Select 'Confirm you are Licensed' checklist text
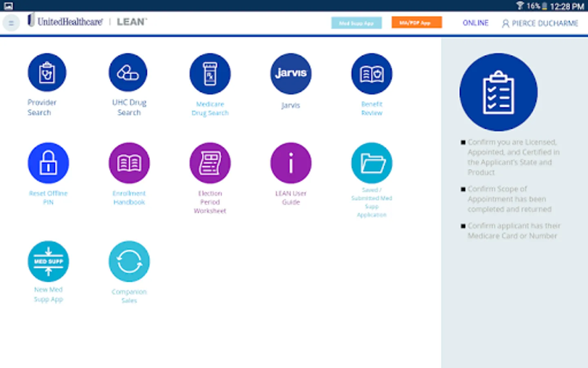The height and width of the screenshot is (368, 588). (514, 157)
